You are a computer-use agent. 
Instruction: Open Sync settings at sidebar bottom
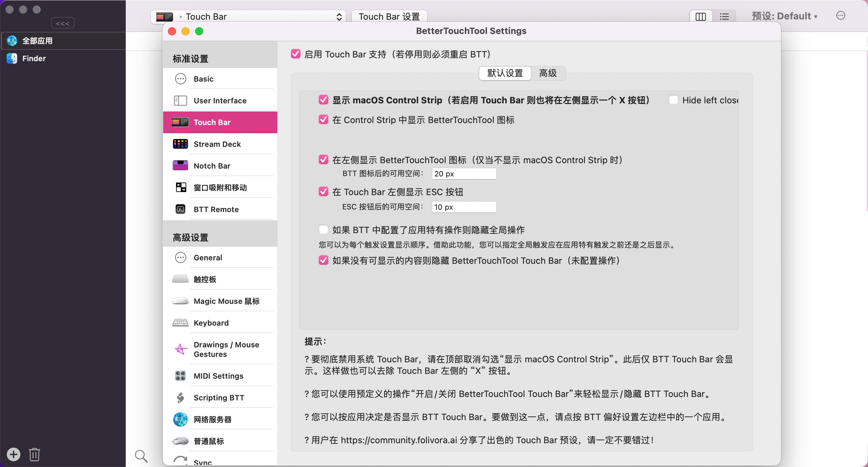click(220, 460)
